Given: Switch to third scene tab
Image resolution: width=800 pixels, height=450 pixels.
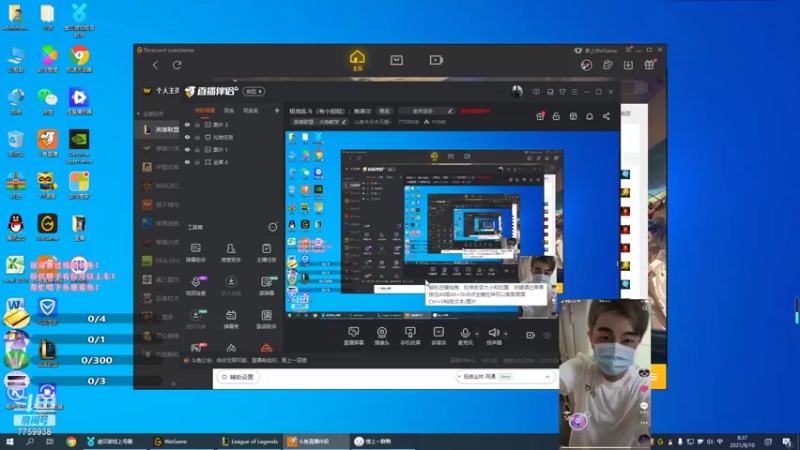Looking at the screenshot, I should point(251,110).
